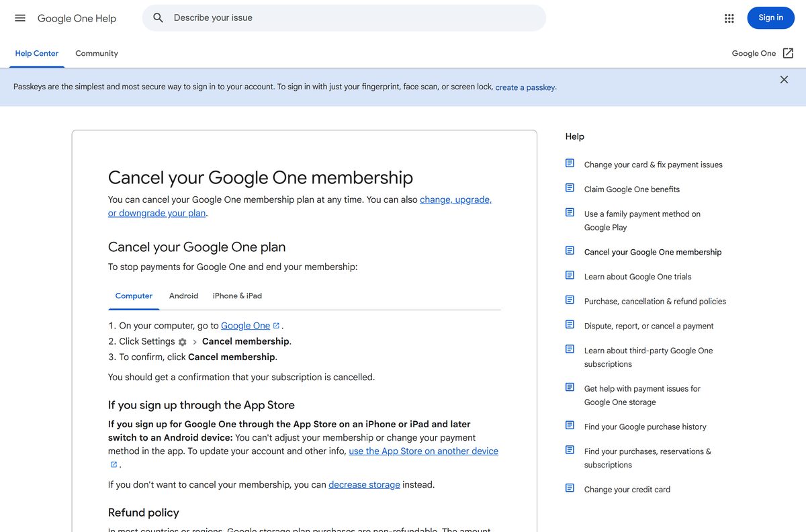Click the article icon beside Dispute, report, or cancel

(570, 324)
